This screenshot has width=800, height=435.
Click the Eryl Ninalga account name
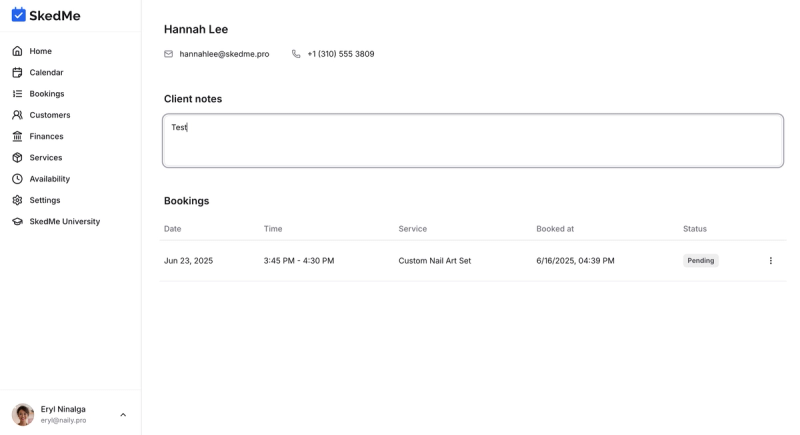pyautogui.click(x=63, y=409)
